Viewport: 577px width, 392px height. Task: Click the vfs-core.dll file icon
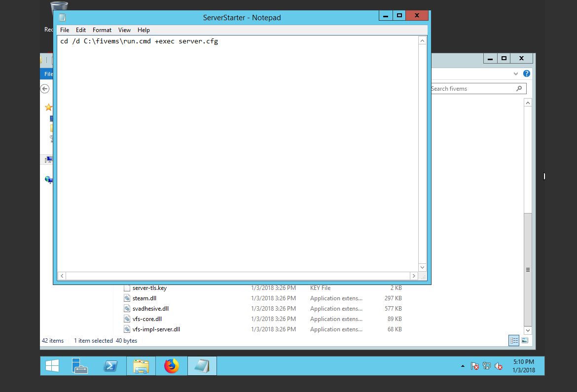[x=127, y=319]
